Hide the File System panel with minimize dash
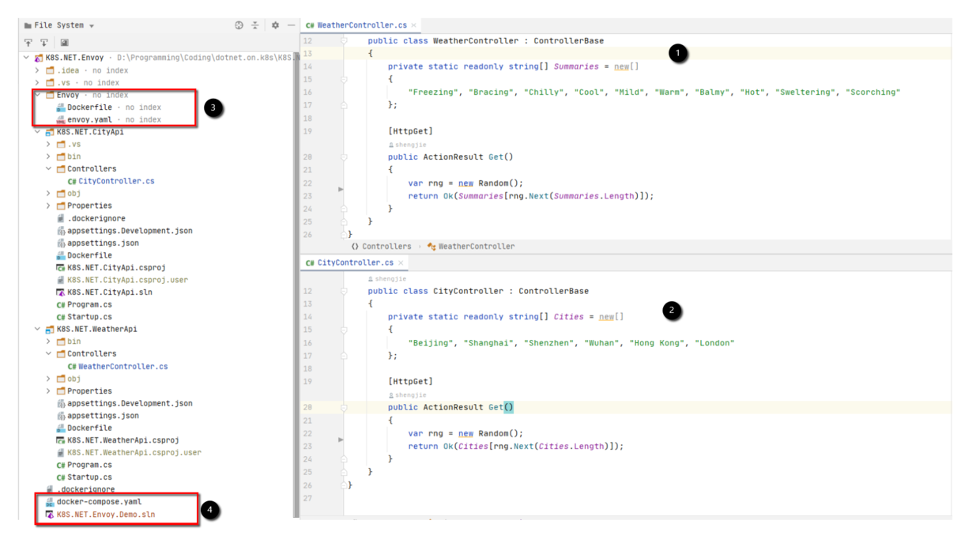This screenshot has width=980, height=547. coord(291,25)
